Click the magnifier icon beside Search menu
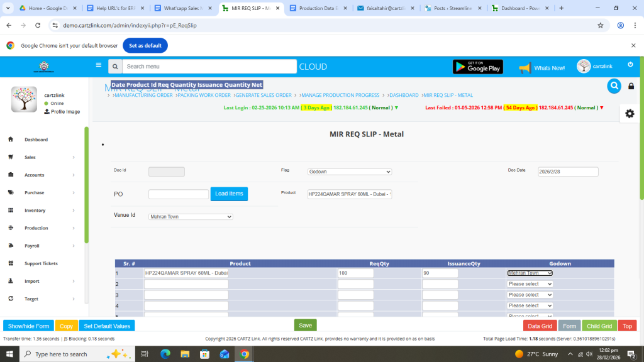This screenshot has width=644, height=362. [x=115, y=67]
